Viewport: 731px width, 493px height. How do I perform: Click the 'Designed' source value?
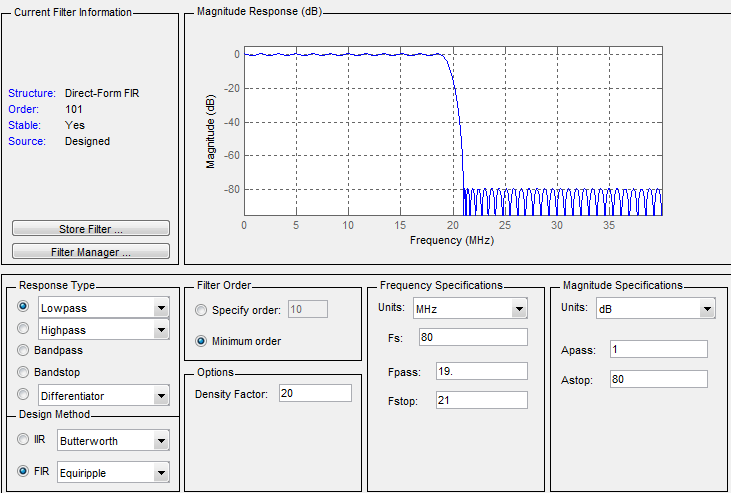point(88,141)
